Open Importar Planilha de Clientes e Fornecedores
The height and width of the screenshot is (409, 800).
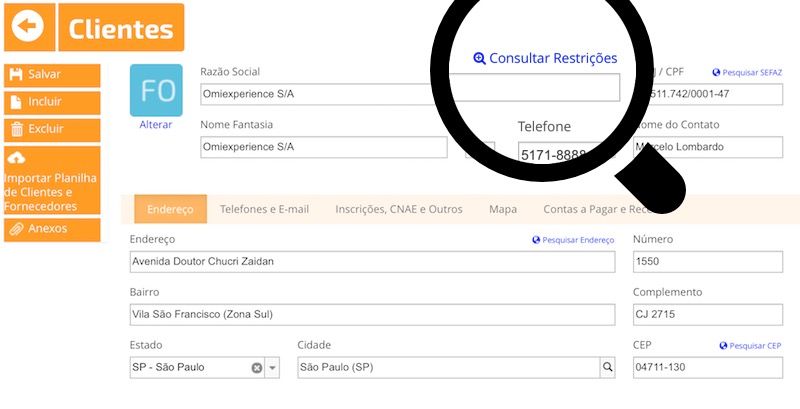coord(52,180)
